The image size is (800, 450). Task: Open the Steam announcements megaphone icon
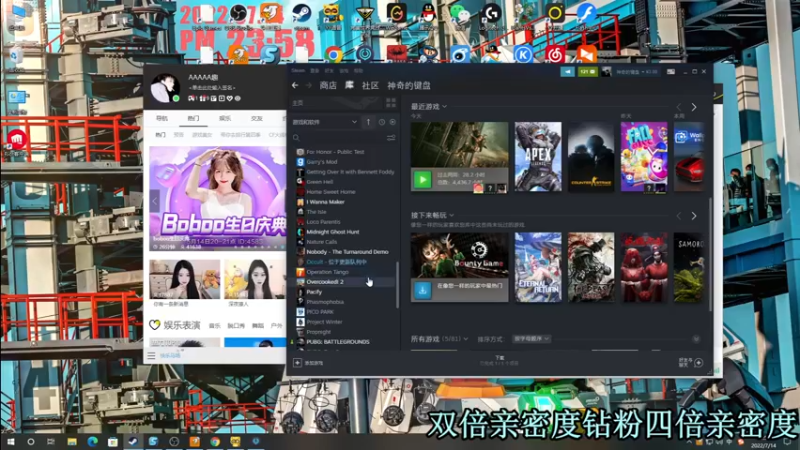click(567, 72)
